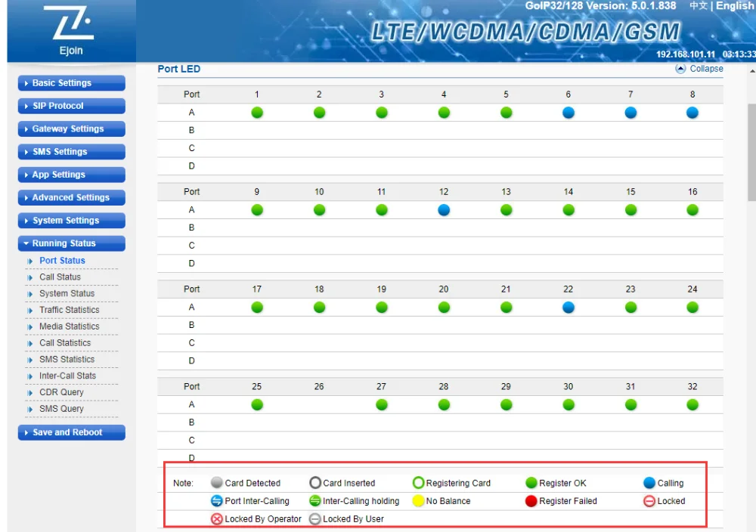756x532 pixels.
Task: Open the Save and Reboot menu
Action: pyautogui.click(x=71, y=432)
